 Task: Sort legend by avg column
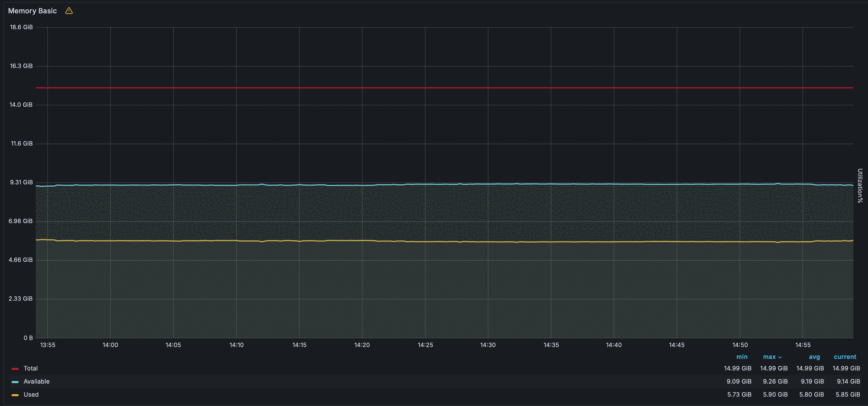pos(814,357)
